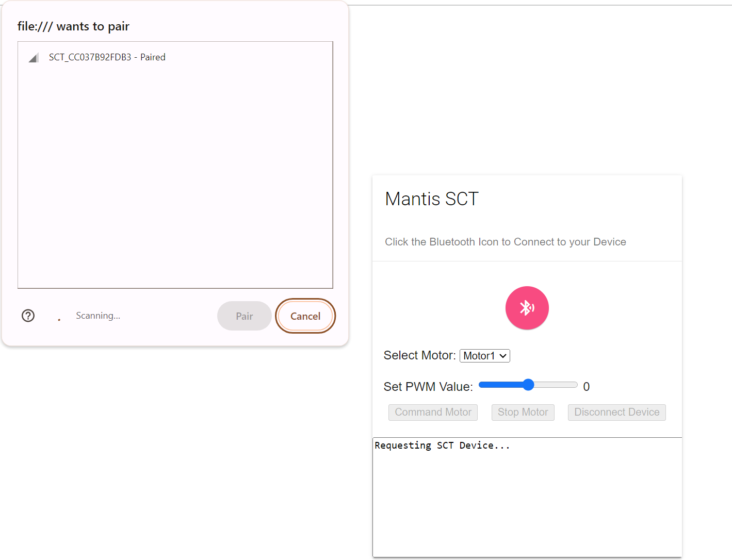This screenshot has width=732, height=560.
Task: Click the PWM slider thumb handle
Action: point(528,385)
